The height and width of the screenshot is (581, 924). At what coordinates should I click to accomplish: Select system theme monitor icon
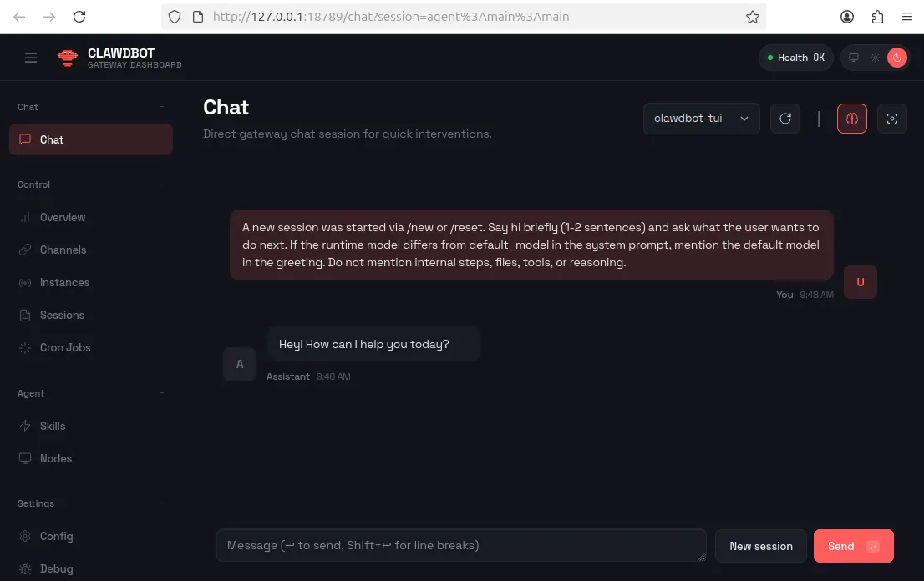click(x=854, y=58)
